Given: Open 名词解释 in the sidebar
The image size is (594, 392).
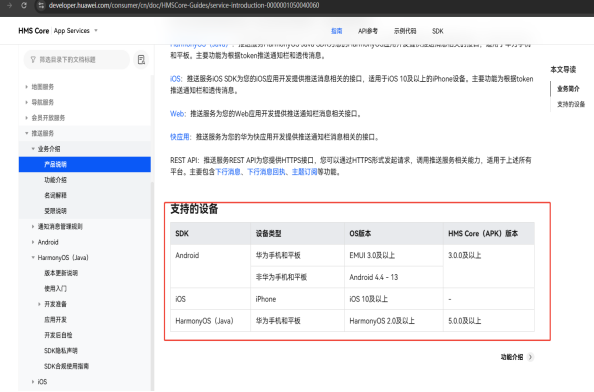Looking at the screenshot, I should [x=55, y=195].
